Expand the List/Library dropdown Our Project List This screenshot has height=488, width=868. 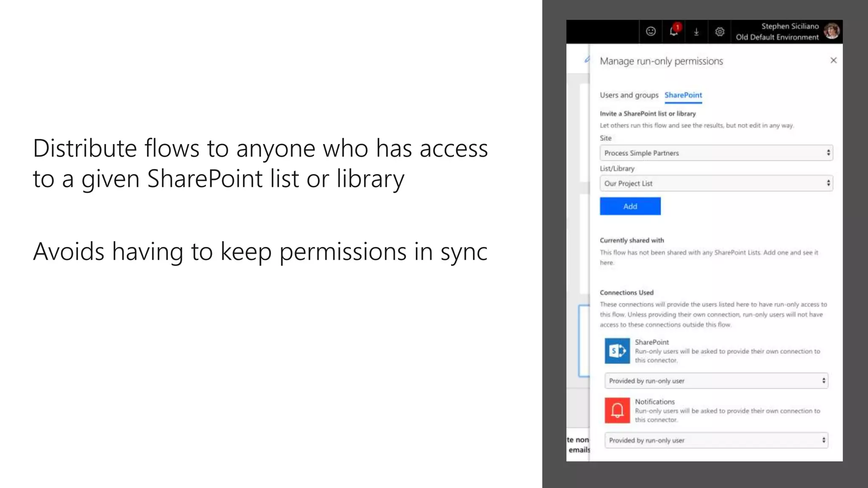coord(716,183)
